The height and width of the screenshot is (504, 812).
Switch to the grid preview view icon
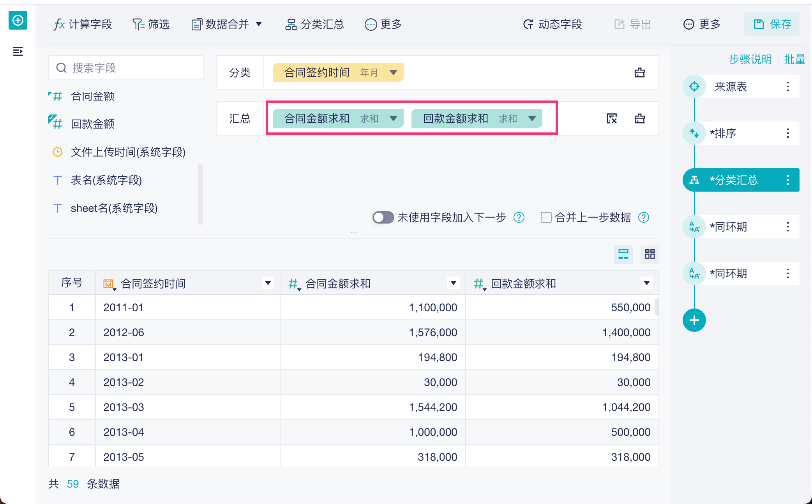(x=650, y=254)
